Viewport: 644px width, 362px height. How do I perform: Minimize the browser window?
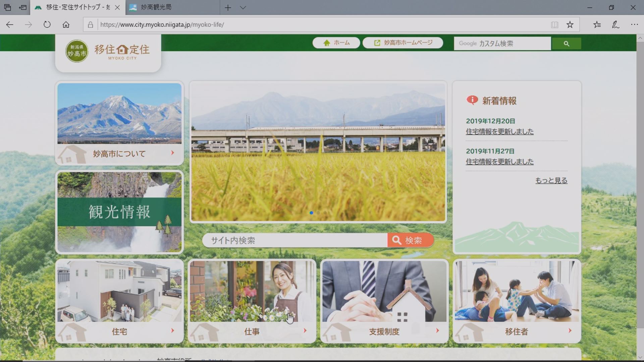pyautogui.click(x=590, y=7)
